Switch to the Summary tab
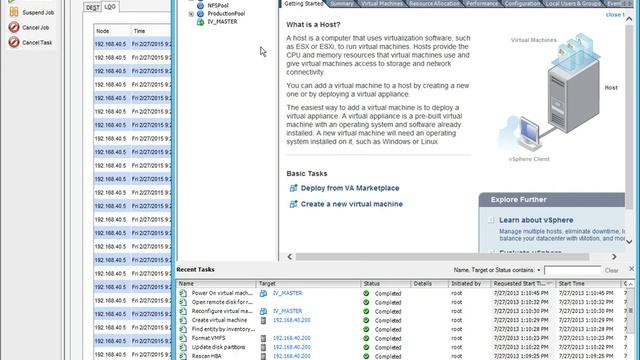Viewport: 640px width, 360px height. [x=342, y=4]
